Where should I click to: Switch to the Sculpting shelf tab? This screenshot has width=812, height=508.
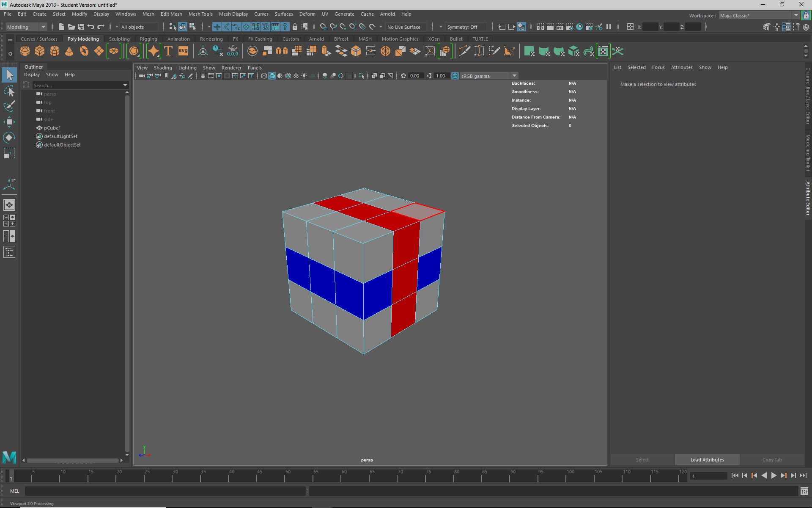tap(119, 39)
